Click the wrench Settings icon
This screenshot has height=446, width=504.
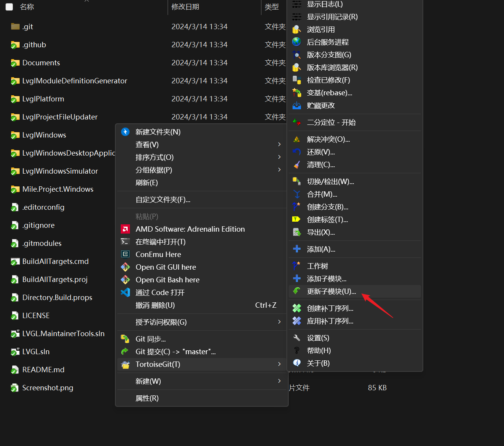pos(297,338)
